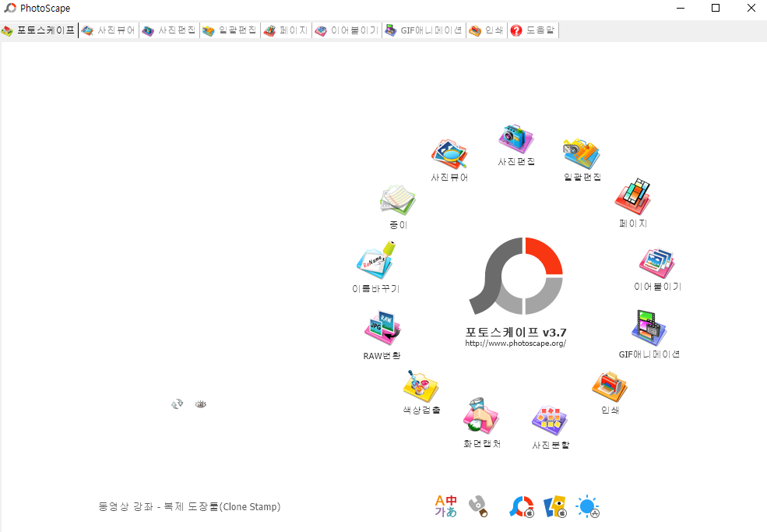
Task: Open the 인쇄 printer icon in the circle
Action: 610,386
